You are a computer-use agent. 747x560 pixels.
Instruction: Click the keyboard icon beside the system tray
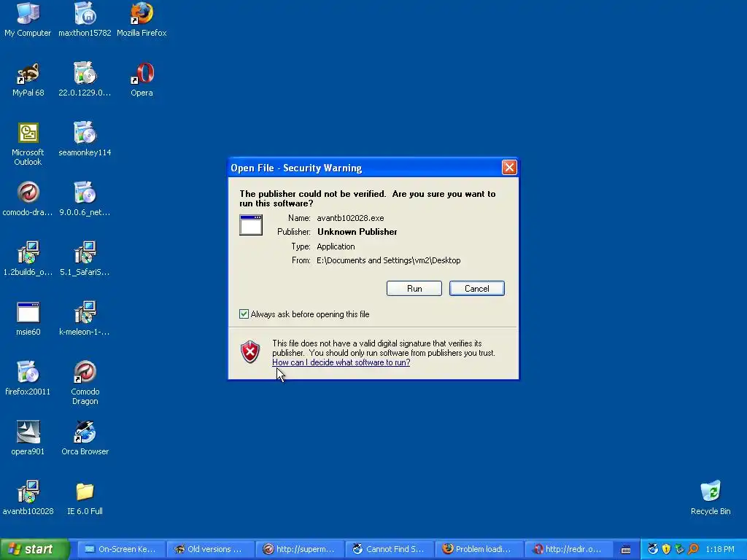tap(626, 550)
